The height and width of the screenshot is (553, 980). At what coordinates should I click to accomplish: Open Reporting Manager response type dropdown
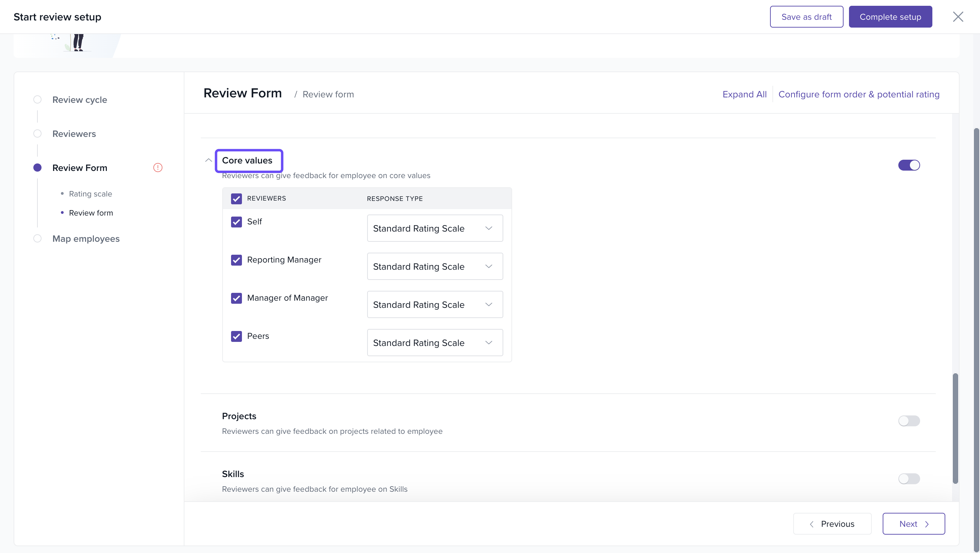click(435, 266)
